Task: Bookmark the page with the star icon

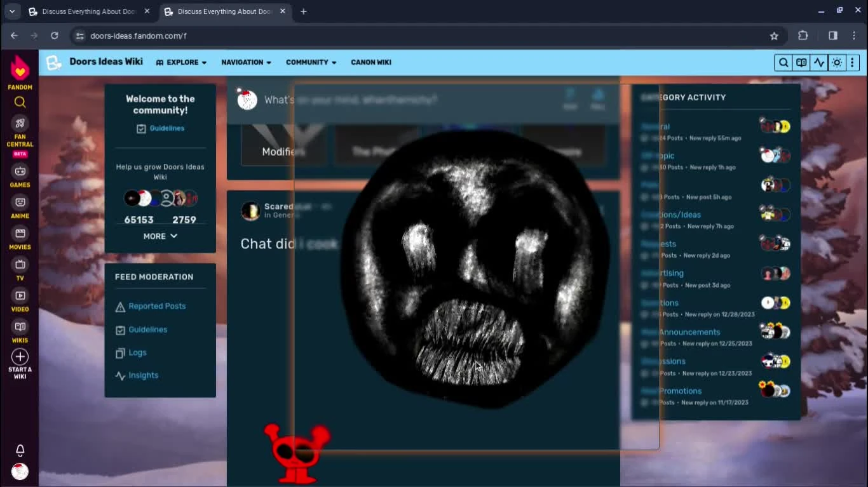Action: (x=773, y=36)
